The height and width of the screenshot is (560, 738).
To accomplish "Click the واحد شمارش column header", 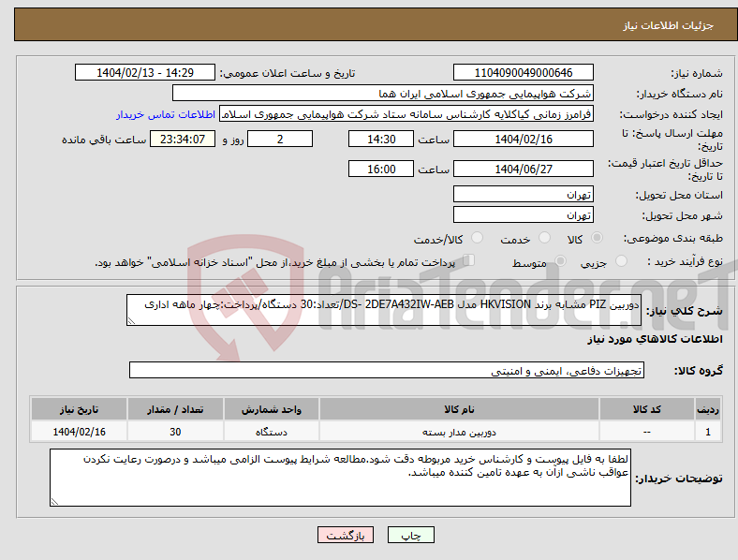I will point(272,409).
